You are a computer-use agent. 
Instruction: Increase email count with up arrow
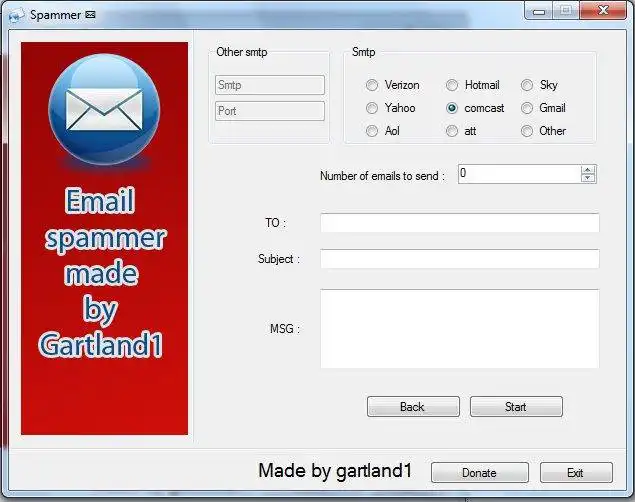[x=588, y=170]
